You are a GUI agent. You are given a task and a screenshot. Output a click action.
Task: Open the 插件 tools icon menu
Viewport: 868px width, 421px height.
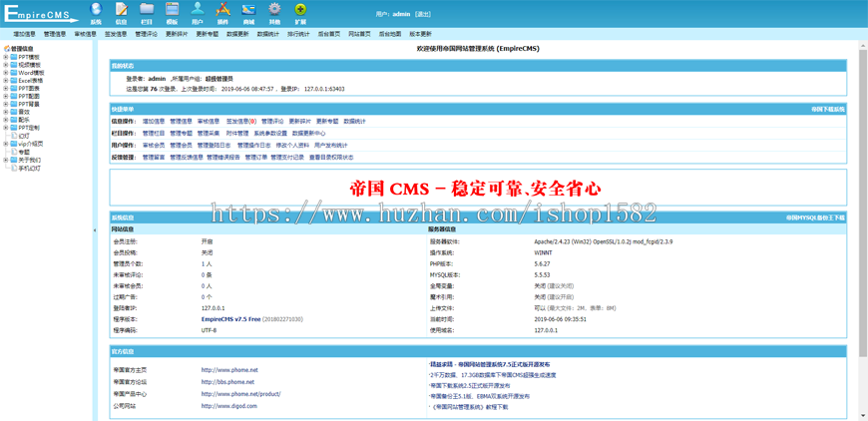tap(222, 13)
